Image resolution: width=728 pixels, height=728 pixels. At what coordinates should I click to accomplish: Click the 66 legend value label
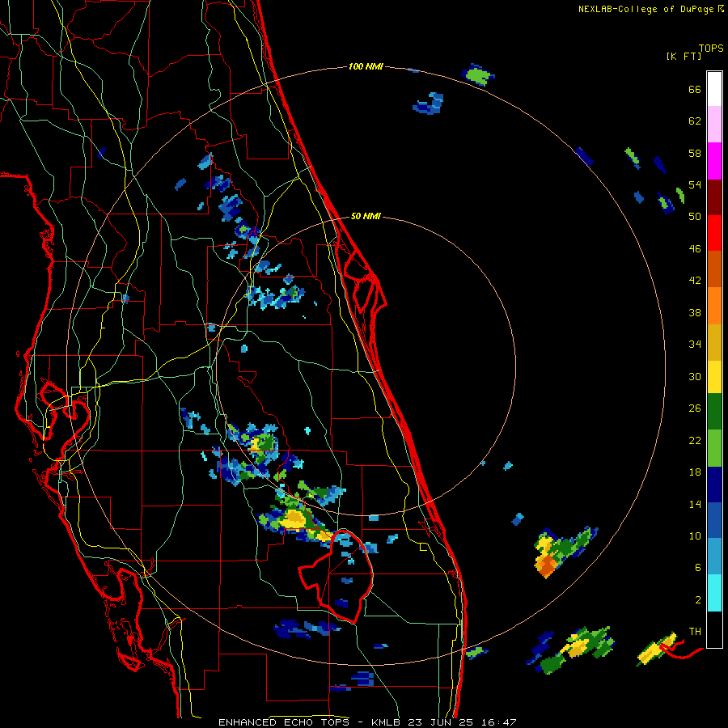coord(695,89)
